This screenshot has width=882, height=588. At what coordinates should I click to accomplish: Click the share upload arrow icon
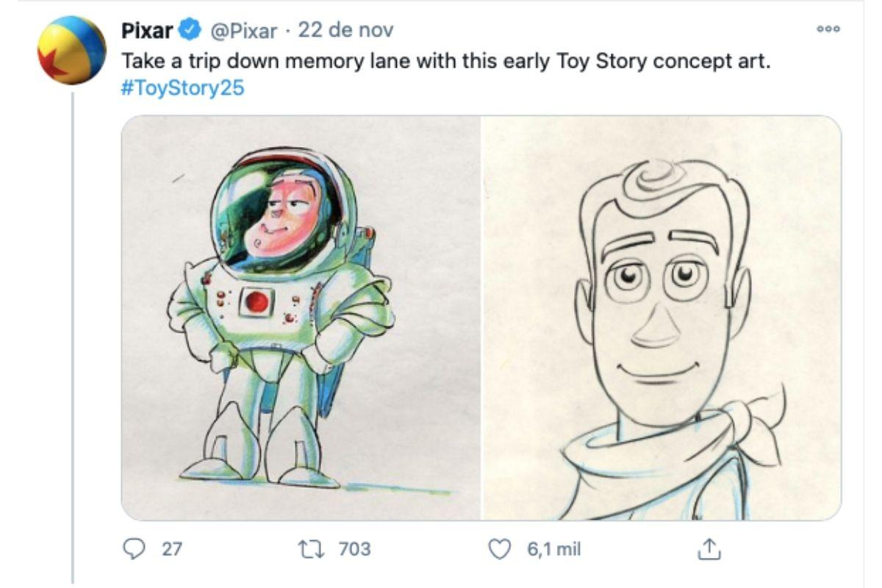(706, 548)
